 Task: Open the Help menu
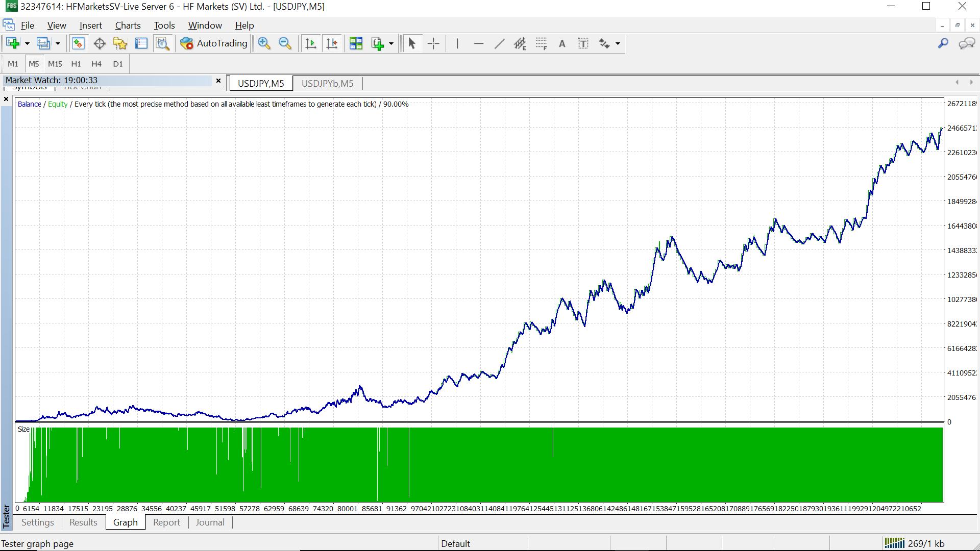[244, 26]
